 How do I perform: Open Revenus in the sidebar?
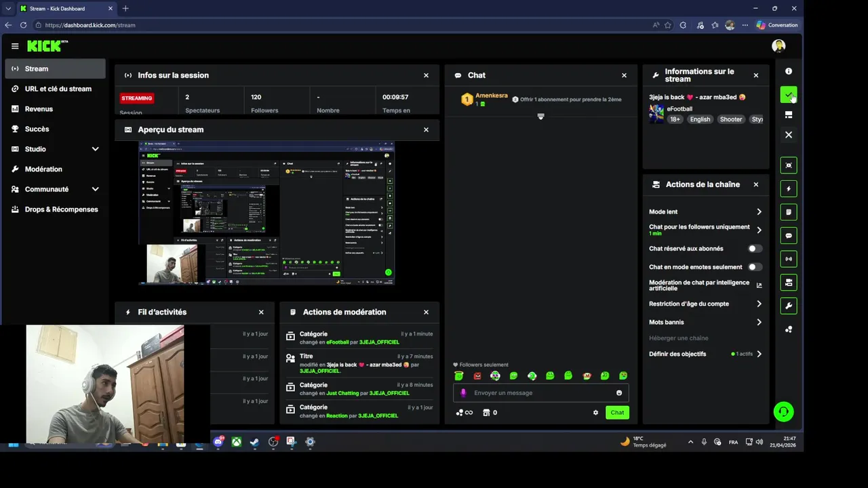tap(55, 108)
